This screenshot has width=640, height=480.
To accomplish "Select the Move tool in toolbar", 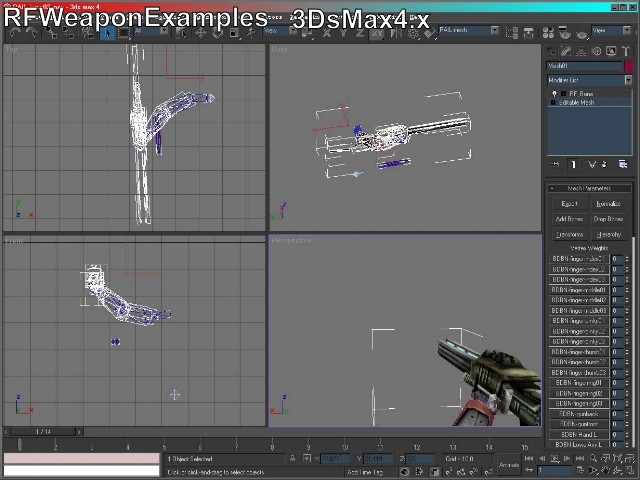I will click(x=200, y=33).
